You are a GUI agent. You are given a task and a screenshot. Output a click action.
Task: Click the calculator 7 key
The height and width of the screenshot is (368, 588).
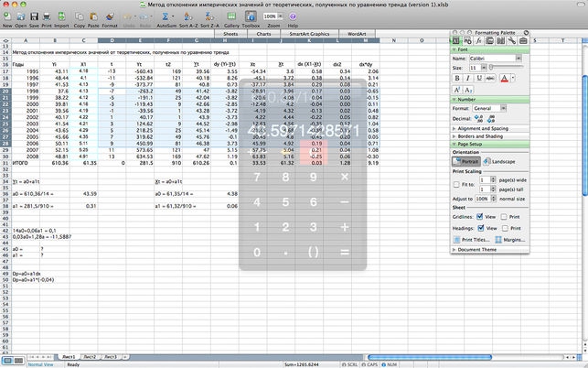tap(257, 177)
